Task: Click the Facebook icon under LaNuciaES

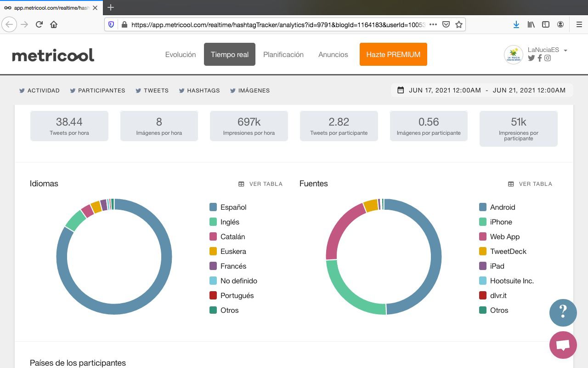Action: click(540, 58)
